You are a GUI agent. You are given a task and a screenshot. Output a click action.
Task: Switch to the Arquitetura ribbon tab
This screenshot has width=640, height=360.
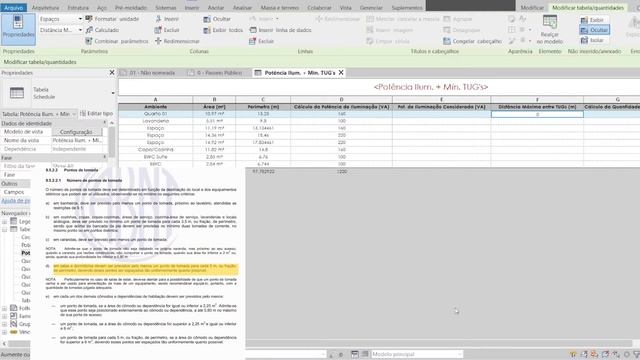(45, 8)
